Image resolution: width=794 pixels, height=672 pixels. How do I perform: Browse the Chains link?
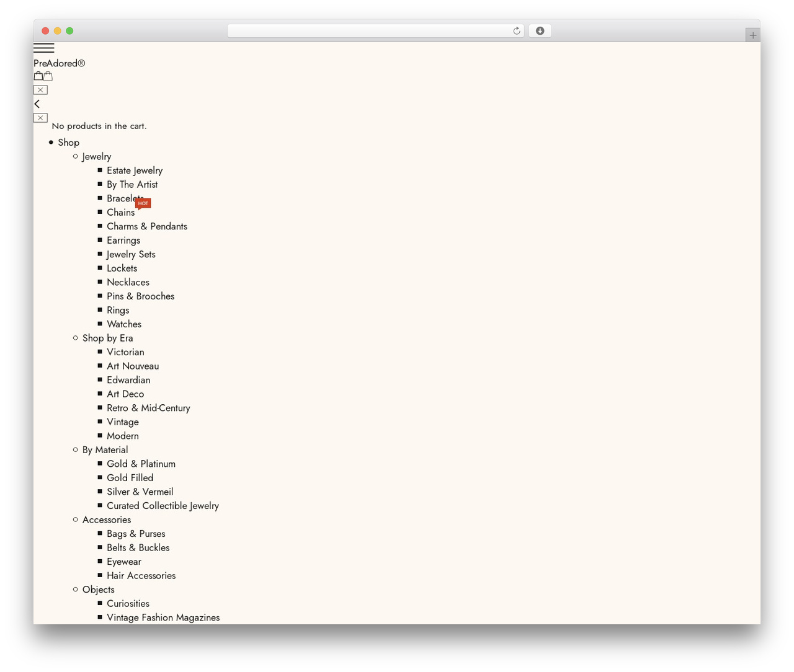121,213
